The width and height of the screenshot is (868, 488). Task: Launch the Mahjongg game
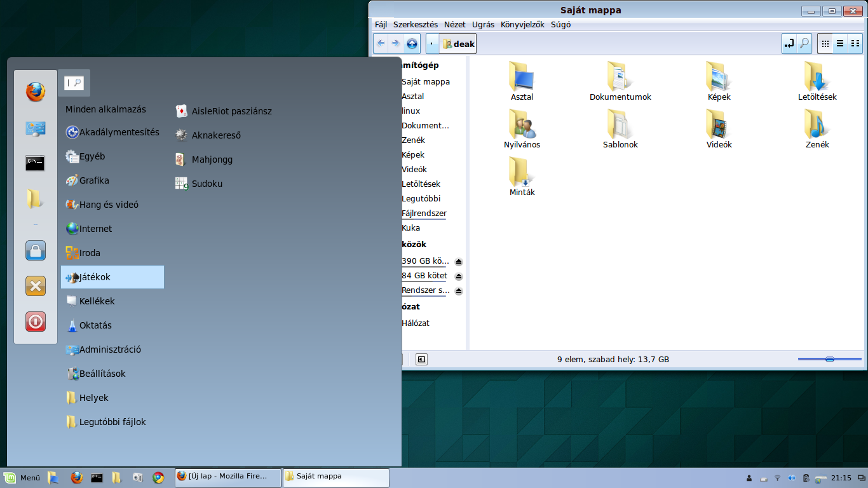coord(204,159)
